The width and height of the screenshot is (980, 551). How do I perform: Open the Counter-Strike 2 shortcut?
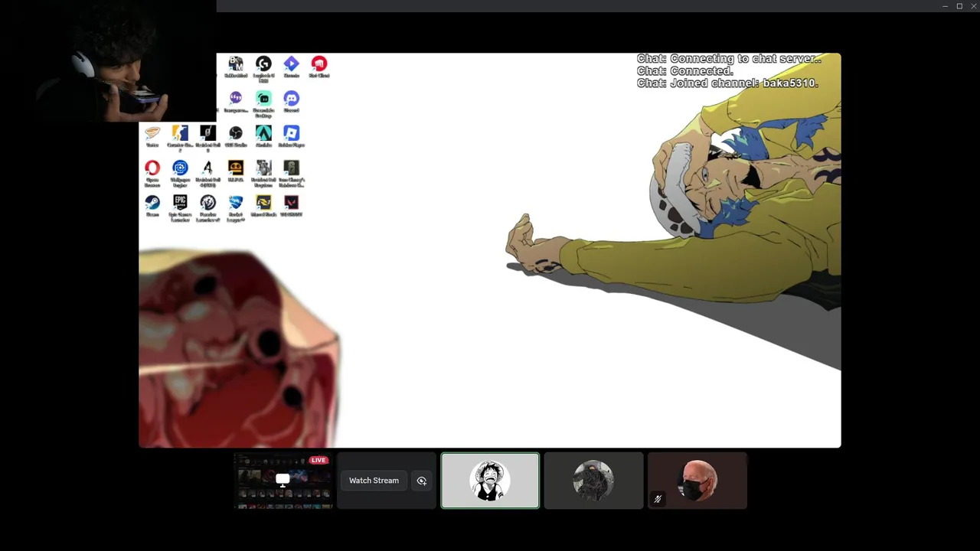180,138
